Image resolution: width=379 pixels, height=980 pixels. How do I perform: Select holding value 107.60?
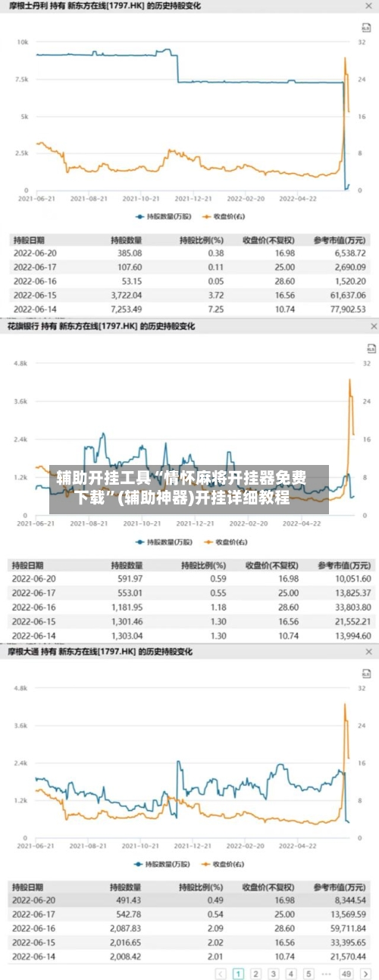pyautogui.click(x=130, y=268)
